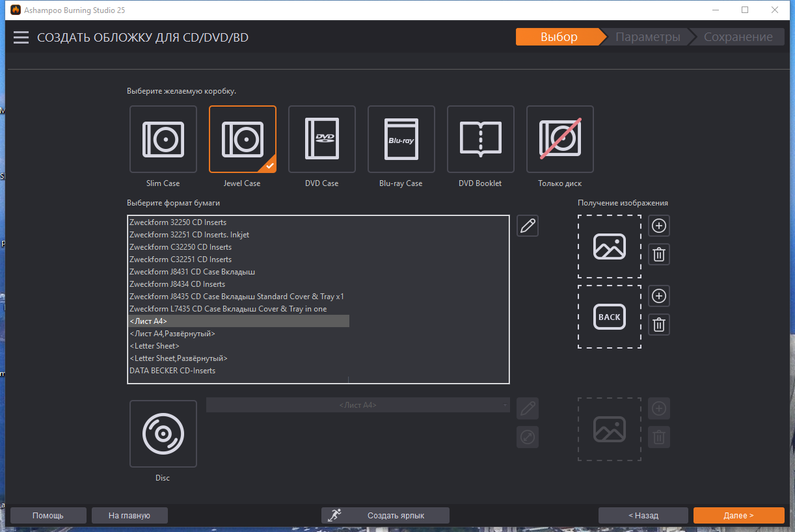The width and height of the screenshot is (795, 532).
Task: Click the Помощь button
Action: 48,515
